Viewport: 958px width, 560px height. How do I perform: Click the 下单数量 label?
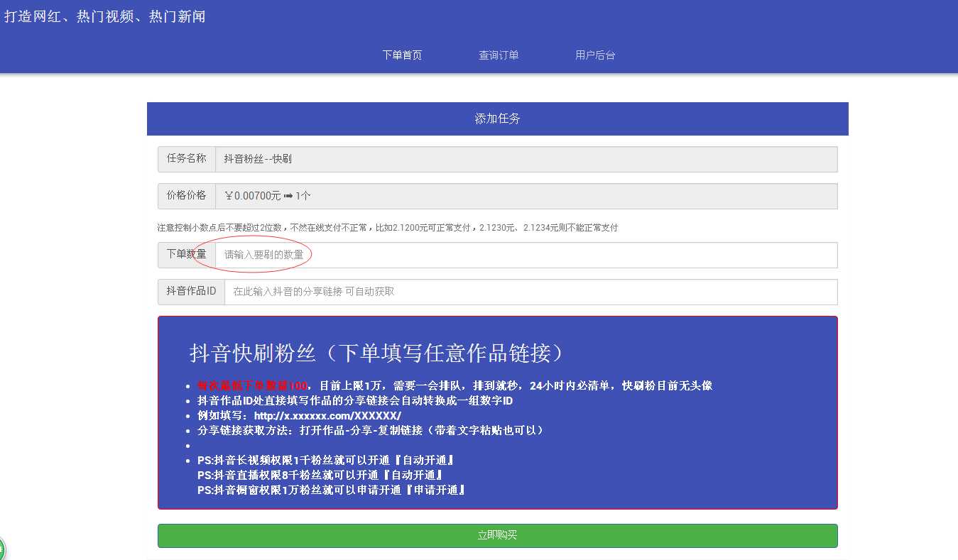tap(187, 254)
